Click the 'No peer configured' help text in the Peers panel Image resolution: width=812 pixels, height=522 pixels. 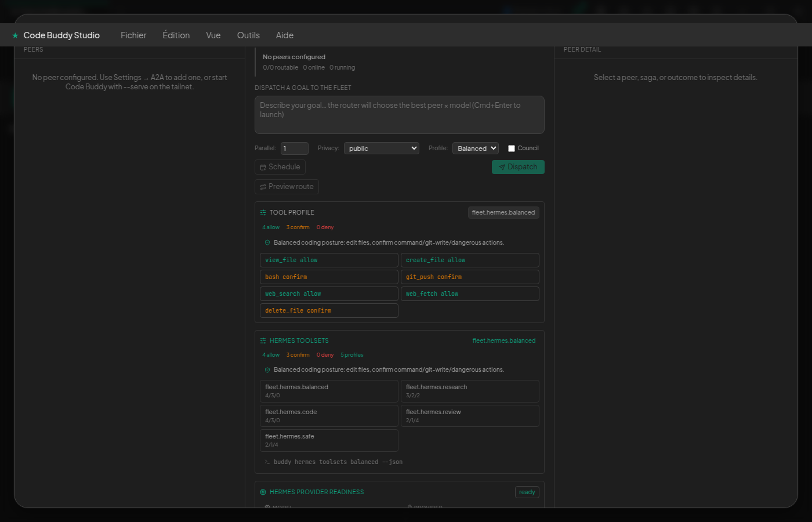coord(129,82)
